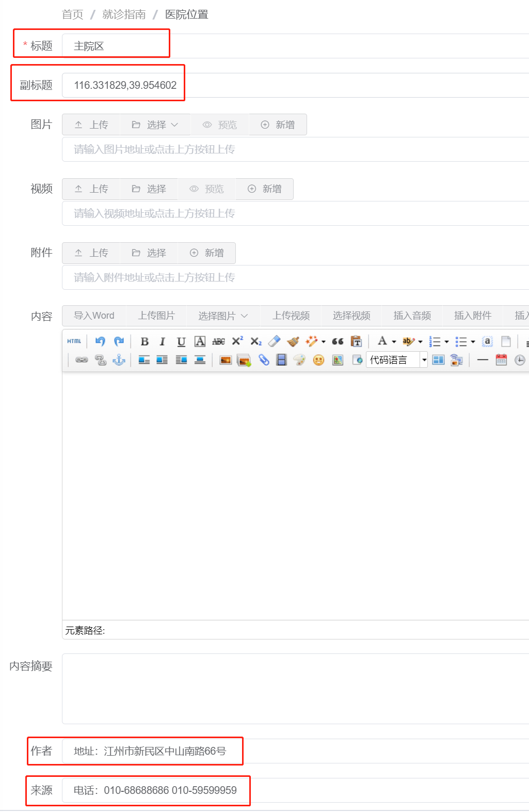The height and width of the screenshot is (812, 529).
Task: Open the emoticon picker
Action: [319, 360]
